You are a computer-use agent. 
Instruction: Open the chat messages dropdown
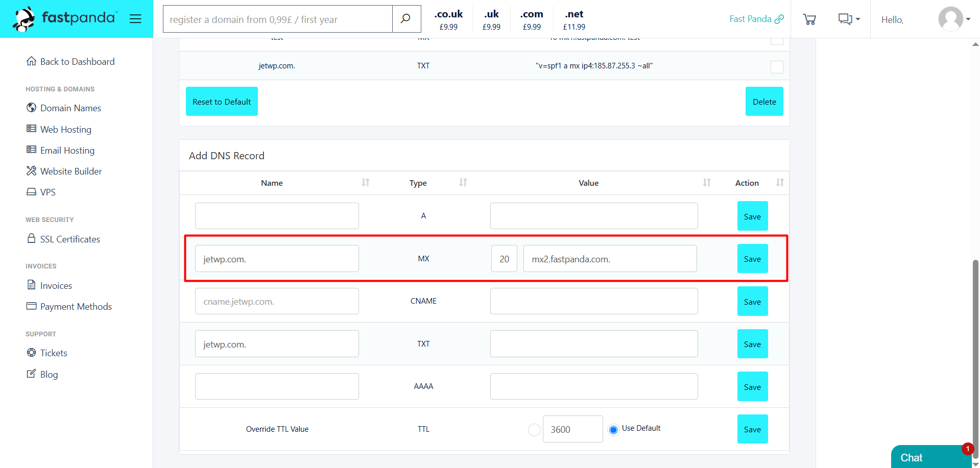click(x=849, y=19)
